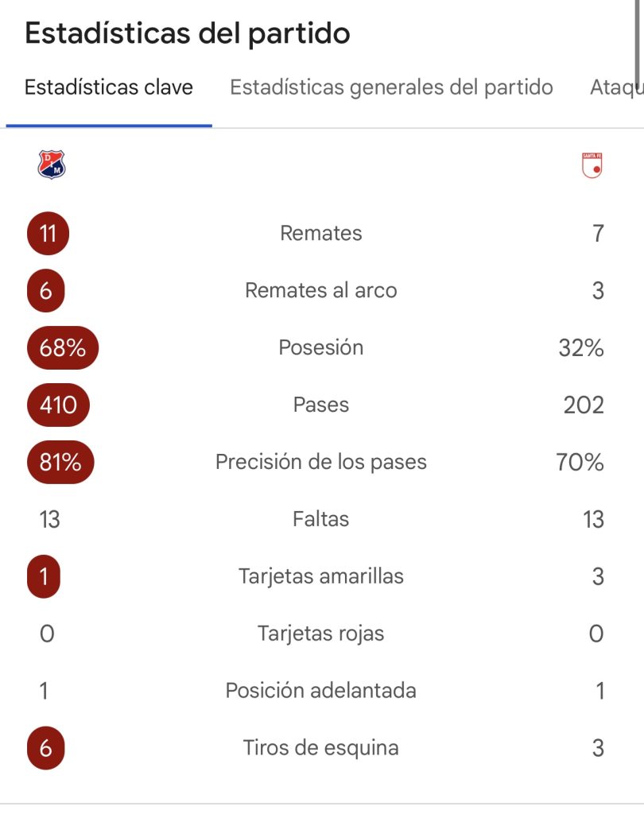
Task: Tap the red 11 Remates badge
Action: pos(48,234)
